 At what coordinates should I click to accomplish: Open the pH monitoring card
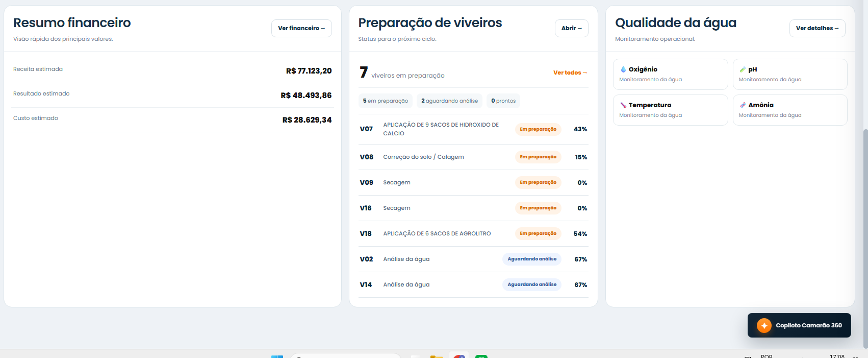[790, 74]
